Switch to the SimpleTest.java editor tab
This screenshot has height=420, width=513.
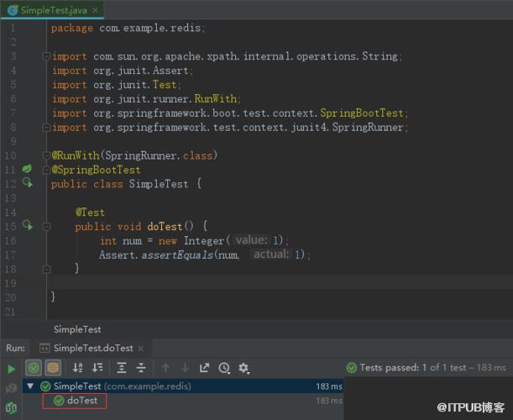pos(54,10)
